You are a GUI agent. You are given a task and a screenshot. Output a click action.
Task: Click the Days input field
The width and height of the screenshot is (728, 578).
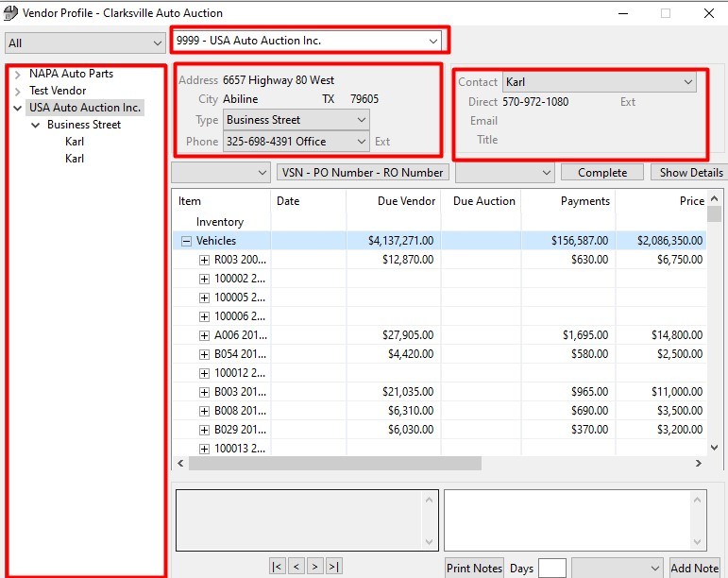click(x=552, y=568)
